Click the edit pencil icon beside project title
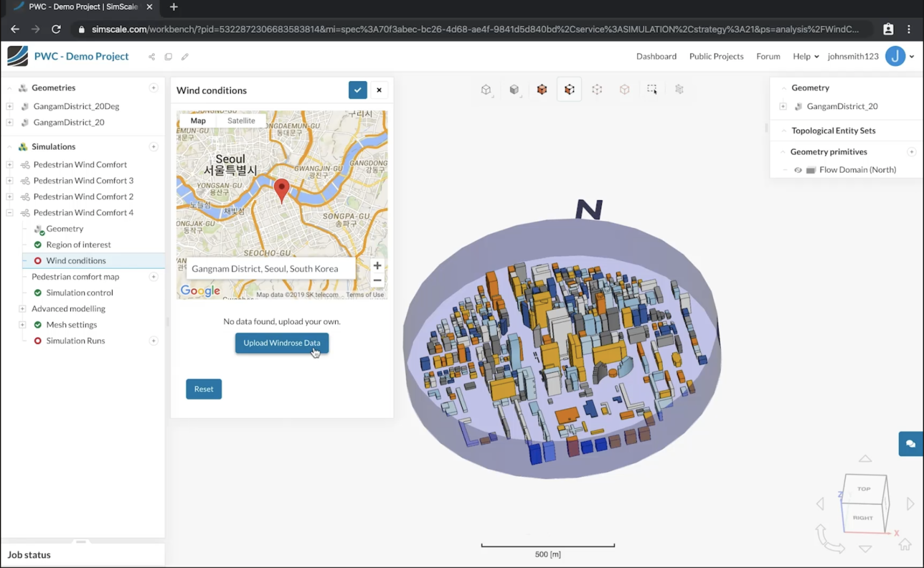This screenshot has height=568, width=924. point(185,57)
